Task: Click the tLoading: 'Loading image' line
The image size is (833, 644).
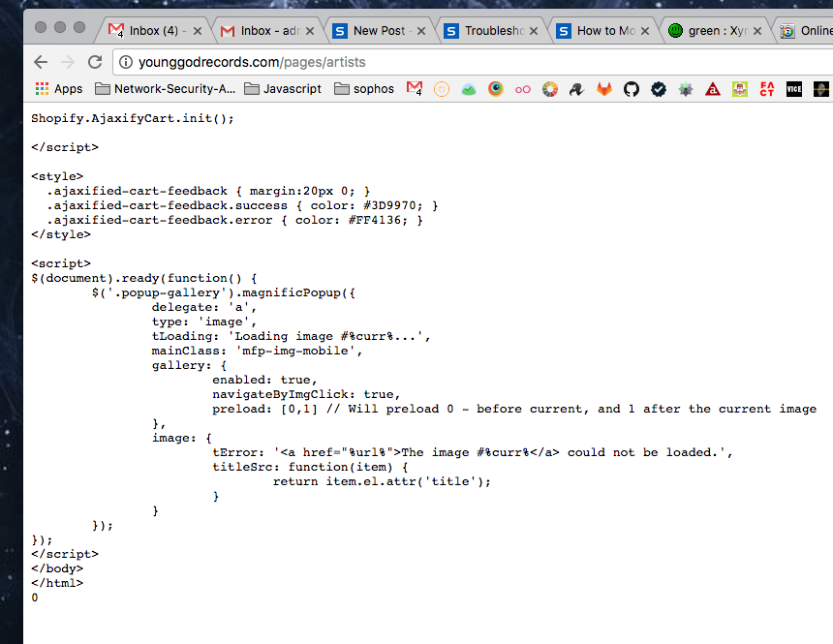Action: [292, 336]
